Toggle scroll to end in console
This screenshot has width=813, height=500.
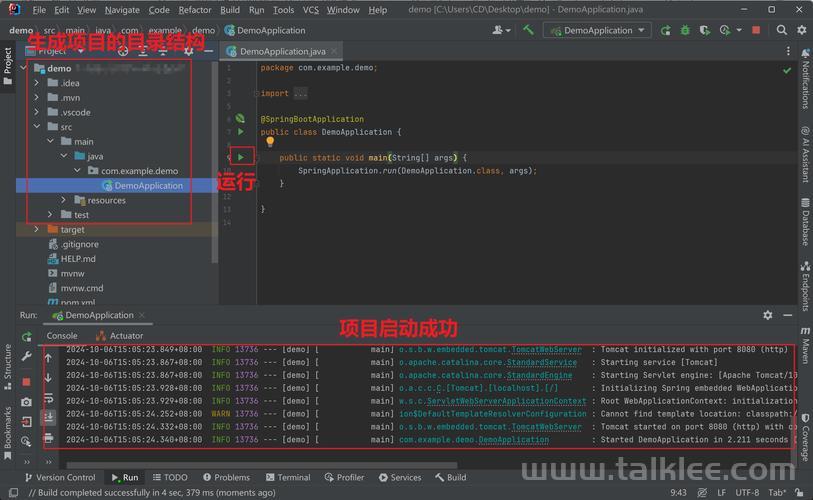point(48,416)
